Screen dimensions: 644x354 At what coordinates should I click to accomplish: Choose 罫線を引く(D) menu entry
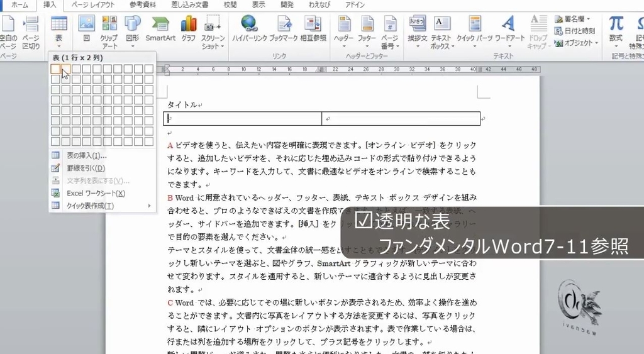[103, 168]
